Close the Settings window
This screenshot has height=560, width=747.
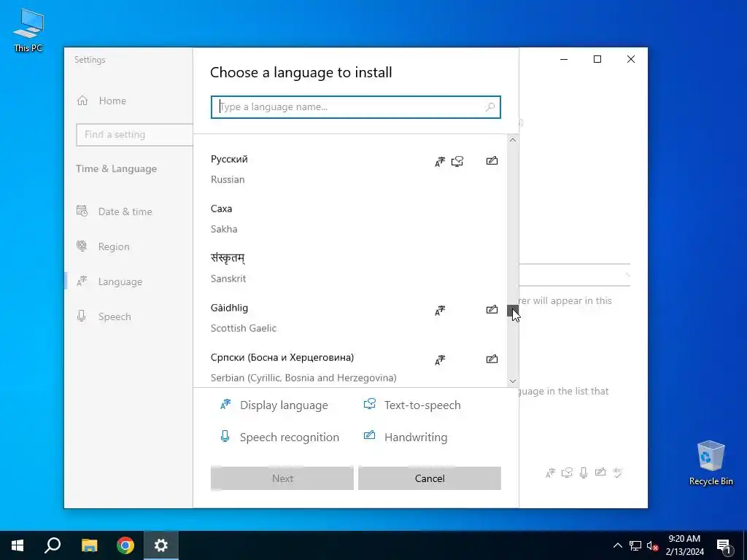click(631, 59)
